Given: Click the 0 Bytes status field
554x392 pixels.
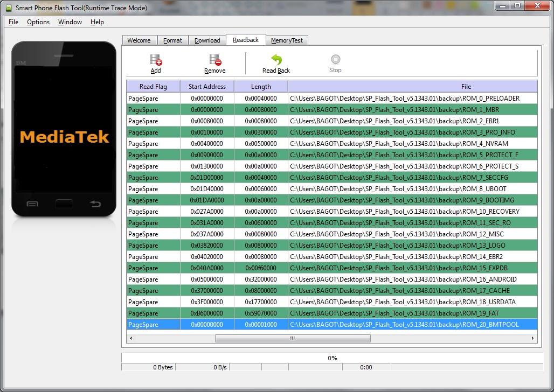Looking at the screenshot, I should (x=148, y=367).
